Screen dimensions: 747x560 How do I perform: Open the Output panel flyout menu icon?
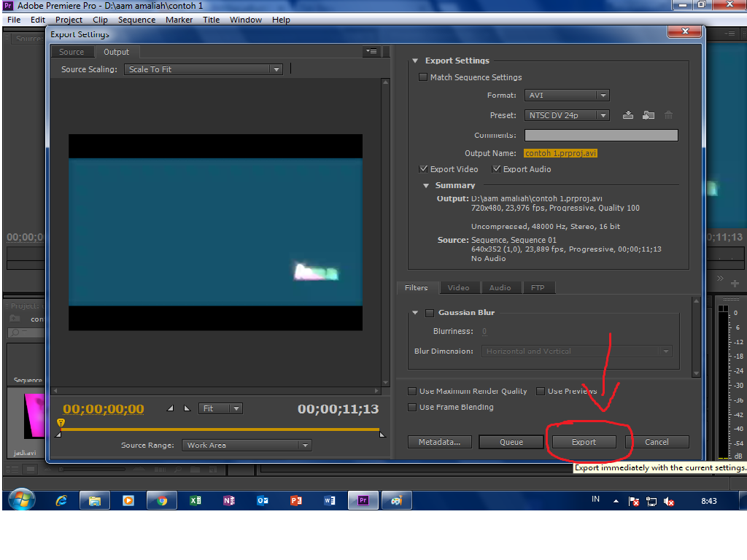371,52
